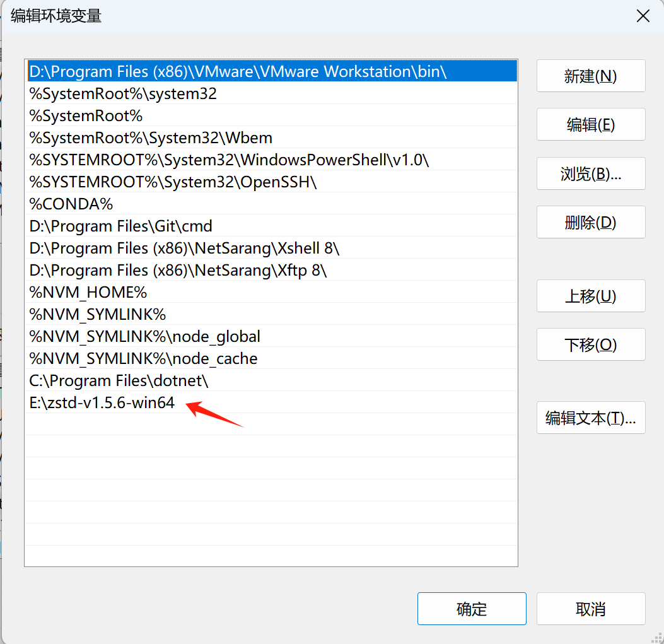Select the WindowsPowerShell\v1.0\ path entry
Image resolution: width=664 pixels, height=644 pixels.
tap(271, 160)
